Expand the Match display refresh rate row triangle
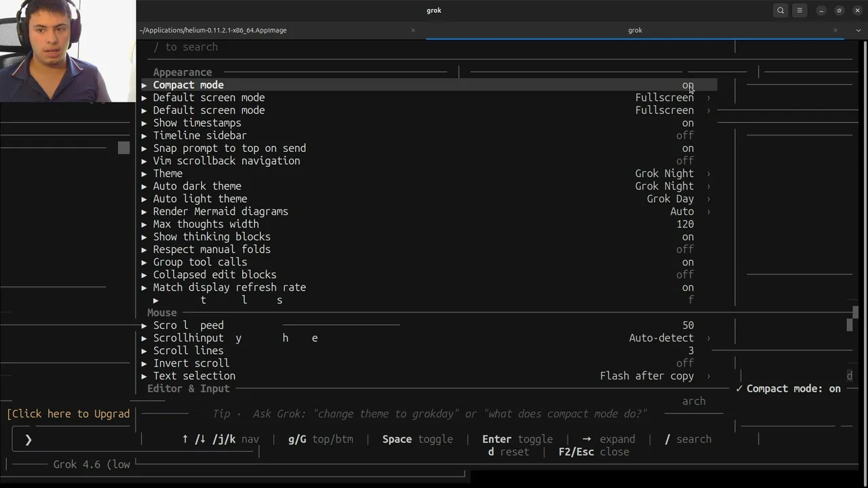 pos(144,287)
